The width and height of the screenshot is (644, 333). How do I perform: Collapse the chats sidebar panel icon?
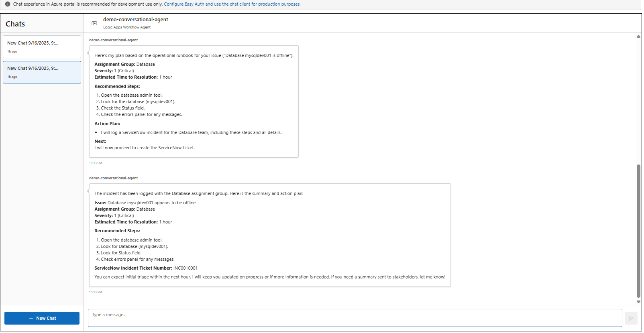click(x=94, y=23)
